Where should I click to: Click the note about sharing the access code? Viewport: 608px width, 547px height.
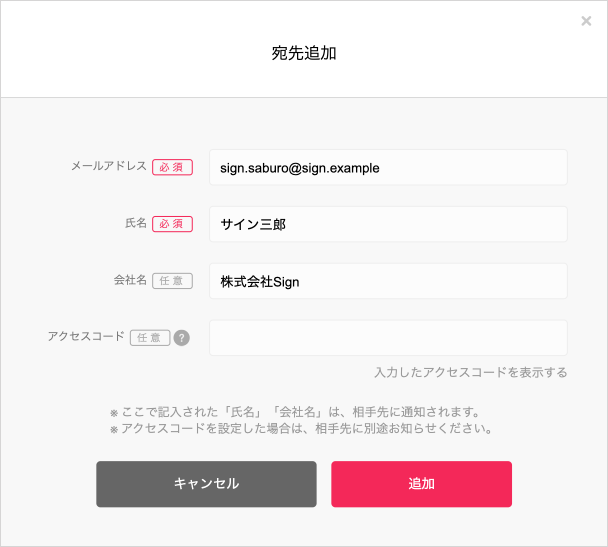301,429
